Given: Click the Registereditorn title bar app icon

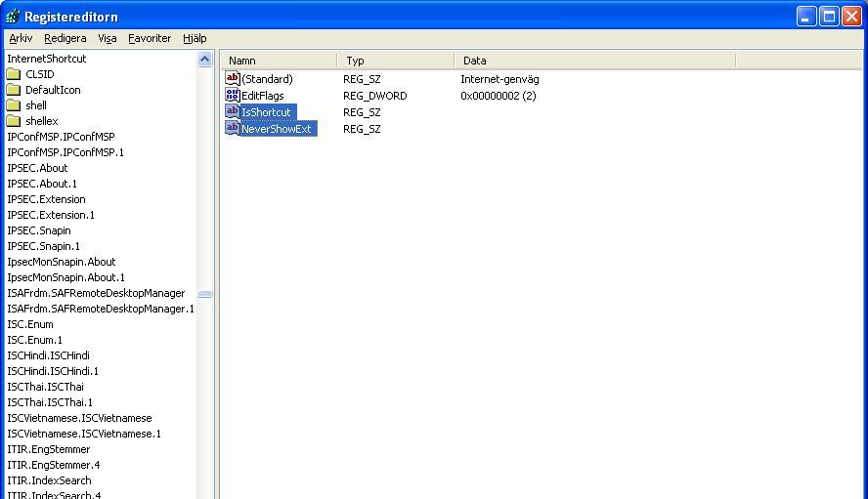Looking at the screenshot, I should click(12, 17).
